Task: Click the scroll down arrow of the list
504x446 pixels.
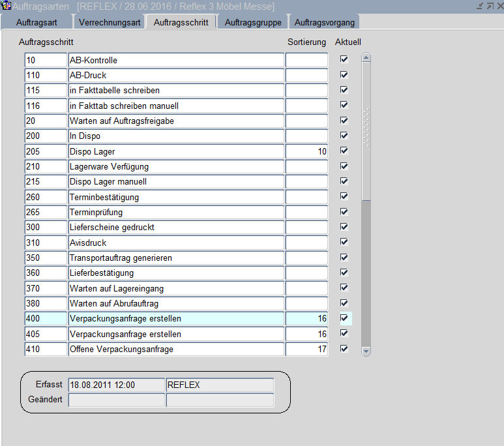Action: point(366,351)
